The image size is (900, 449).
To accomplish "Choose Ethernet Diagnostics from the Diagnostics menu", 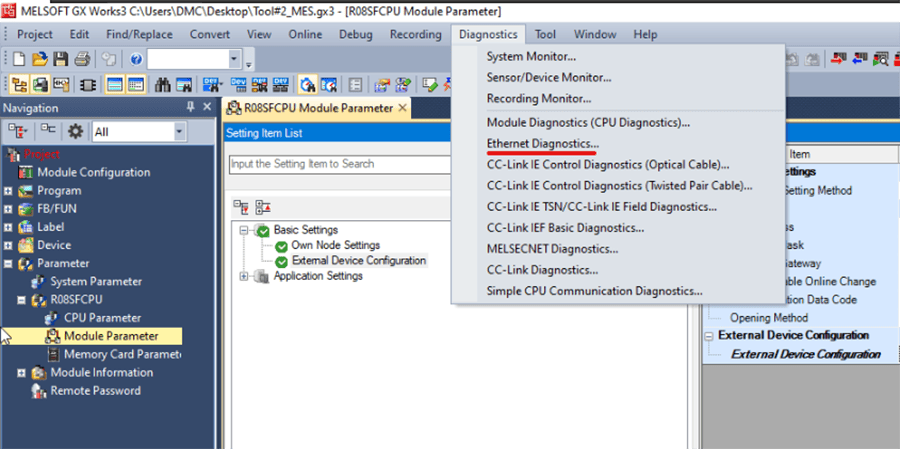I will pyautogui.click(x=542, y=143).
